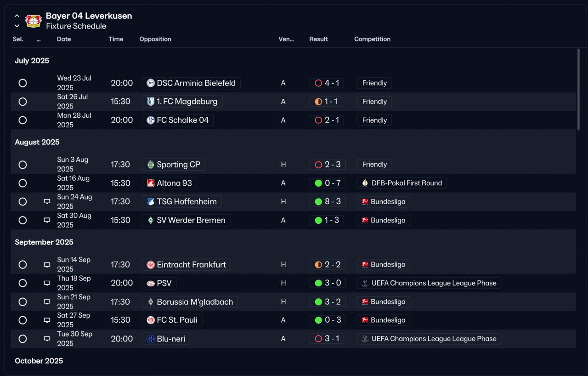Select the SV Werder Bremen fixture radio button
588x376 pixels.
(23, 220)
